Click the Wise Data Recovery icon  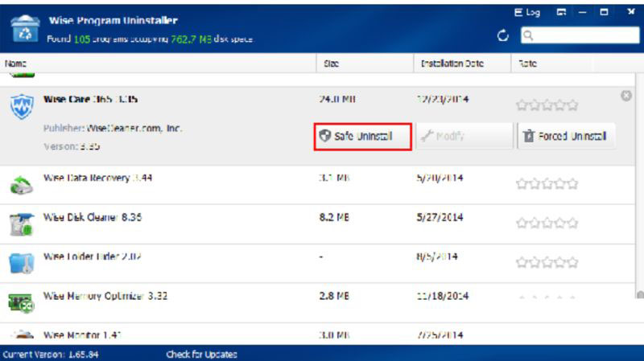(22, 185)
